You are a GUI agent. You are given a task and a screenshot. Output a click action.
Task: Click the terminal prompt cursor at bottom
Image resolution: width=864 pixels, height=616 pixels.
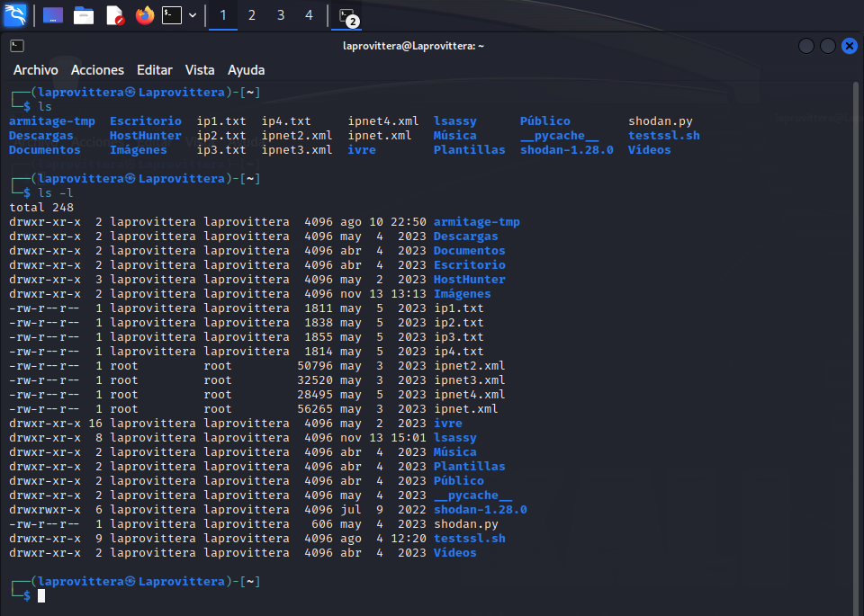(x=41, y=595)
